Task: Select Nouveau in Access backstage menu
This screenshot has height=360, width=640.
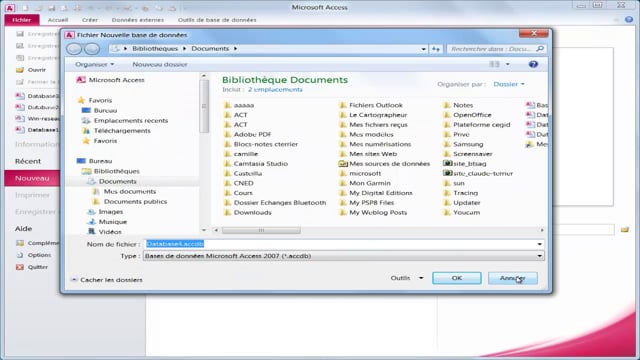Action: point(32,178)
